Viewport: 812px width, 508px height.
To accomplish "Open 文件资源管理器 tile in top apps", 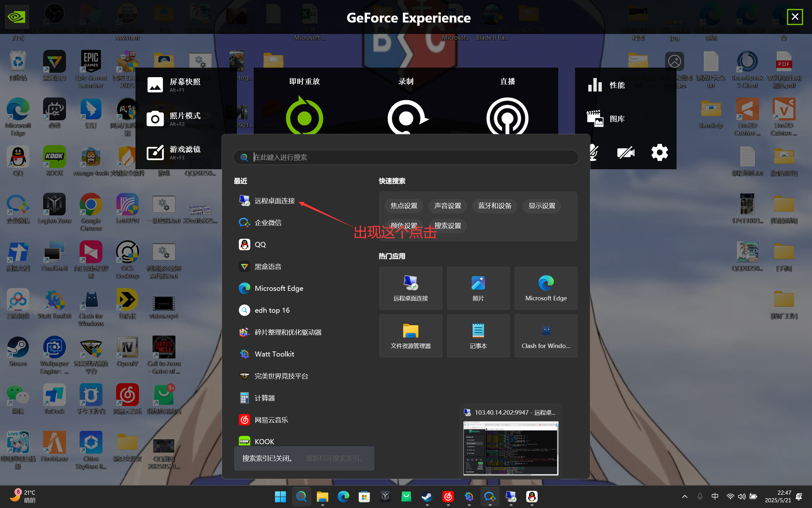I will (410, 336).
